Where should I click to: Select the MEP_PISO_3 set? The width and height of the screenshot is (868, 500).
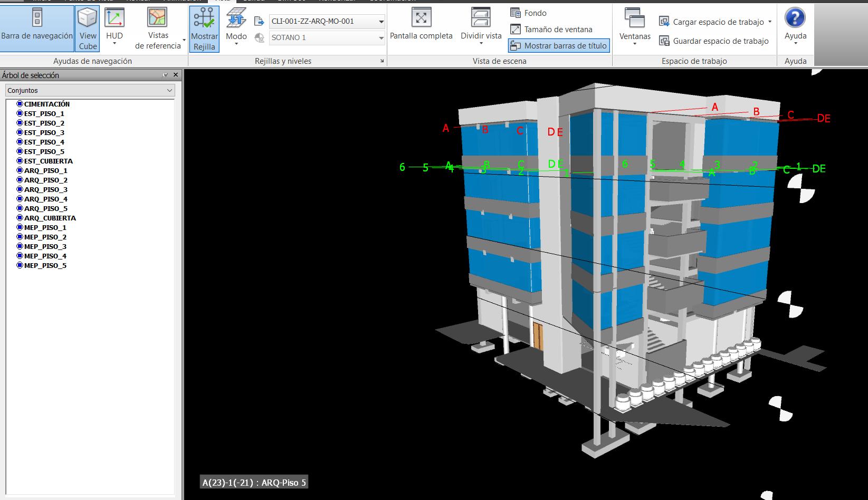pos(42,247)
